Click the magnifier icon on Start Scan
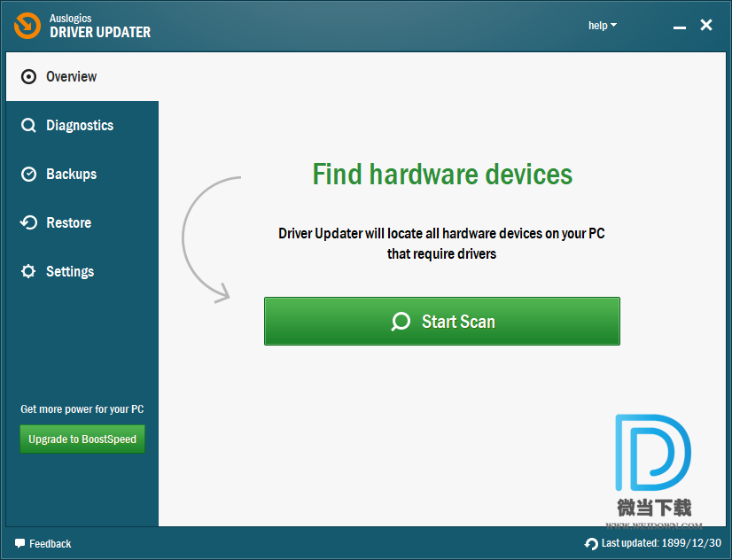The image size is (732, 560). [401, 322]
